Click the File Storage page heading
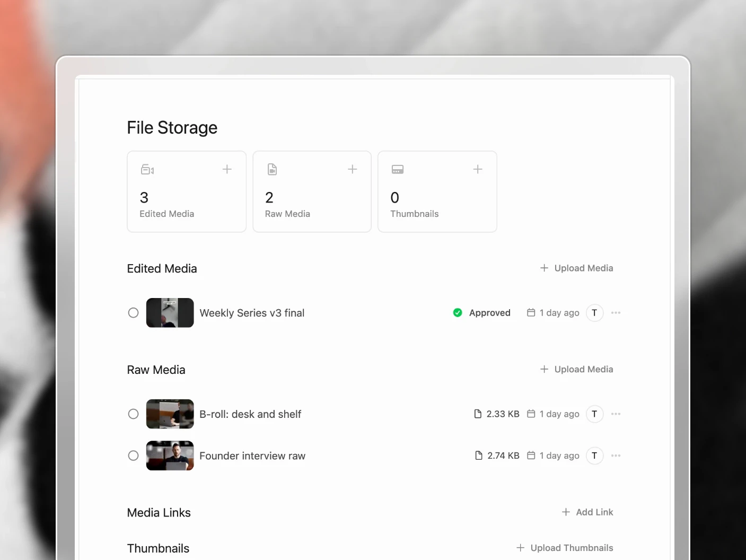The height and width of the screenshot is (560, 746). tap(172, 128)
